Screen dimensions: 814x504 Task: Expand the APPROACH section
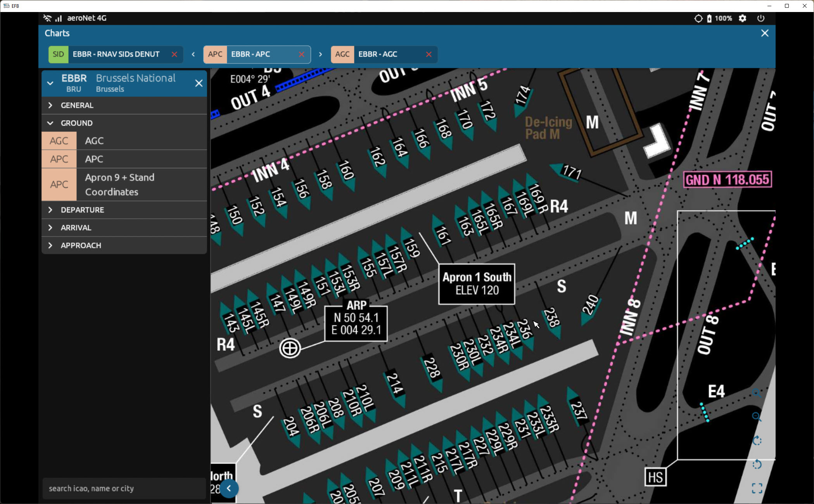(x=81, y=246)
